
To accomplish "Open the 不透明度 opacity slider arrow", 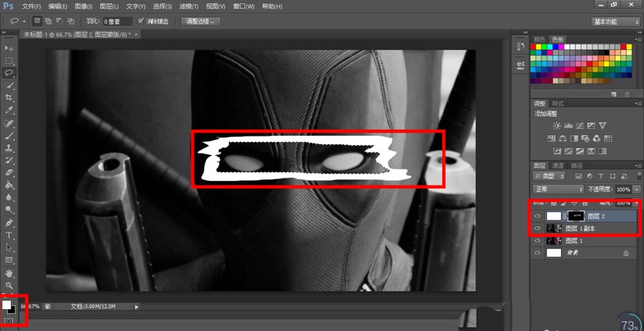I will pos(636,189).
